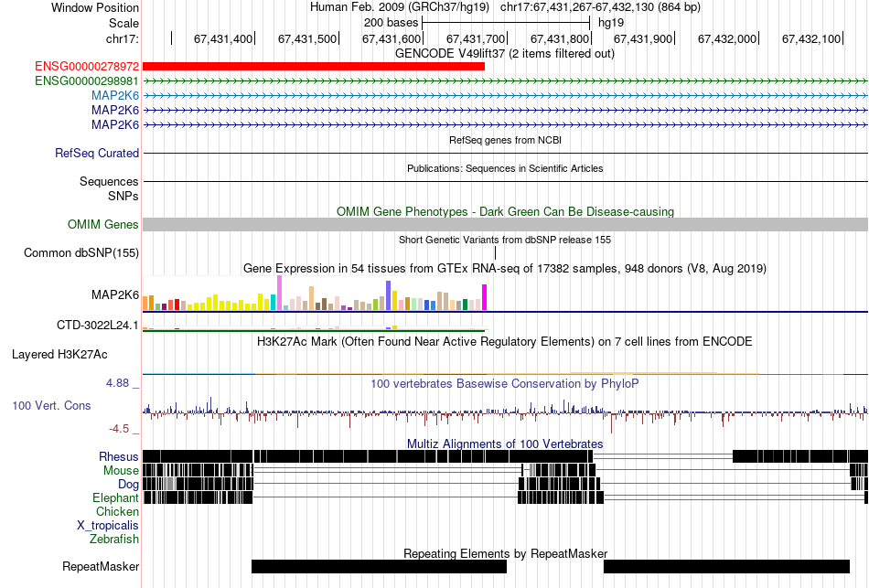Screen dimensions: 869x588
Task: Click the CTD-3022L24.1 expression label
Action: (98, 326)
